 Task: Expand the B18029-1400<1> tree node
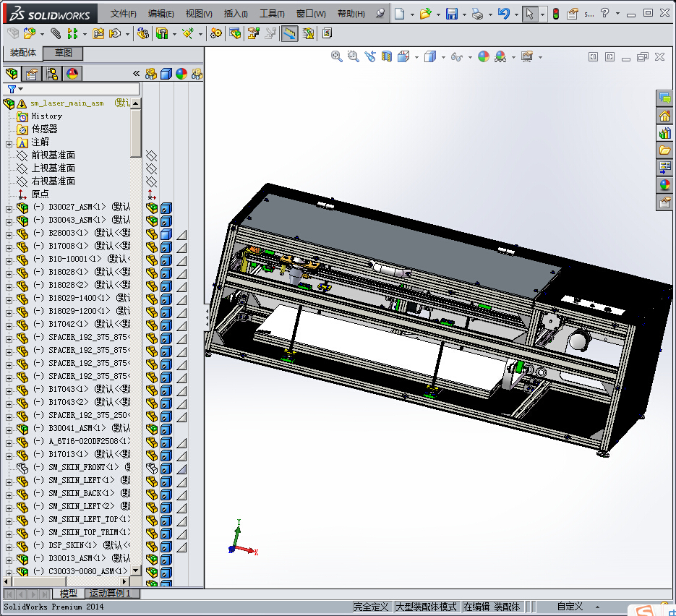click(9, 299)
